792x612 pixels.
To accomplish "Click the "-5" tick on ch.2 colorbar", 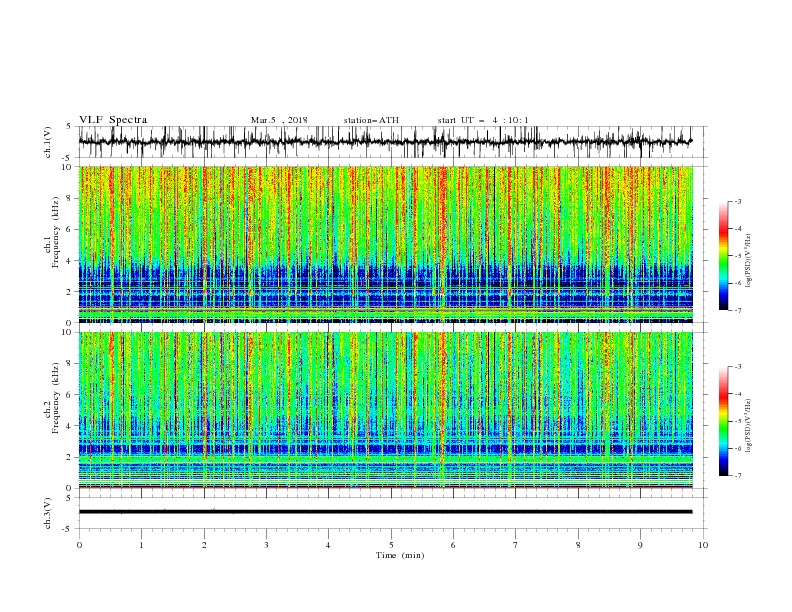I will click(737, 421).
